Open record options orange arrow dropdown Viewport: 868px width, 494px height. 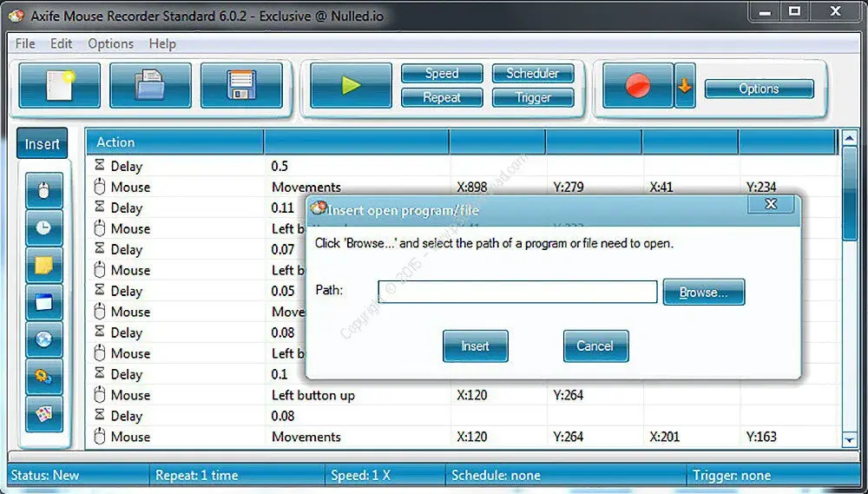pos(685,85)
